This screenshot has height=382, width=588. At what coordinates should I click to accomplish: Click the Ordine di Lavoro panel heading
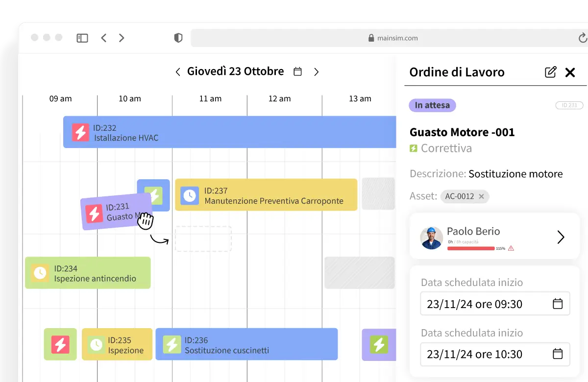[457, 72]
